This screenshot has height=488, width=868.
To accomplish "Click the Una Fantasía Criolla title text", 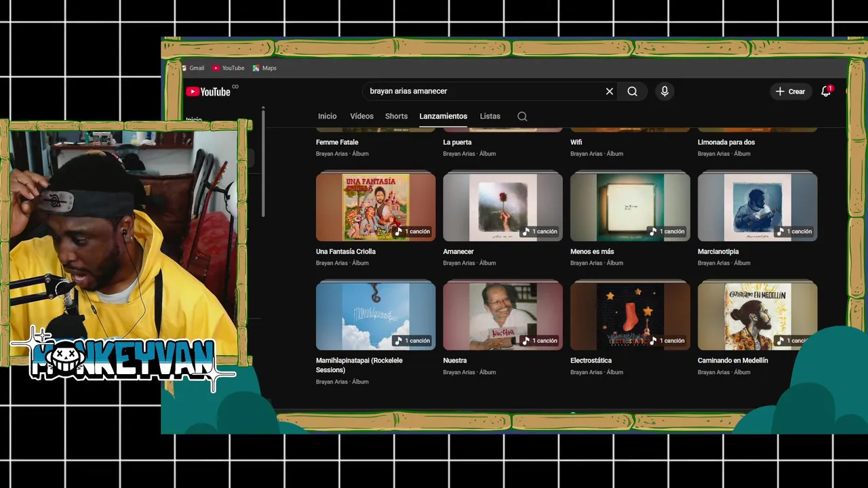I will click(x=346, y=251).
